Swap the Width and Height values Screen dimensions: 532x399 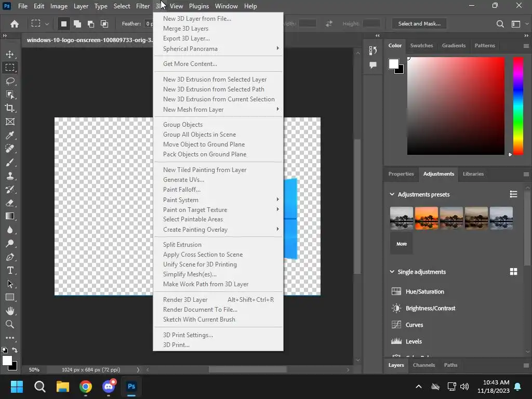(329, 24)
